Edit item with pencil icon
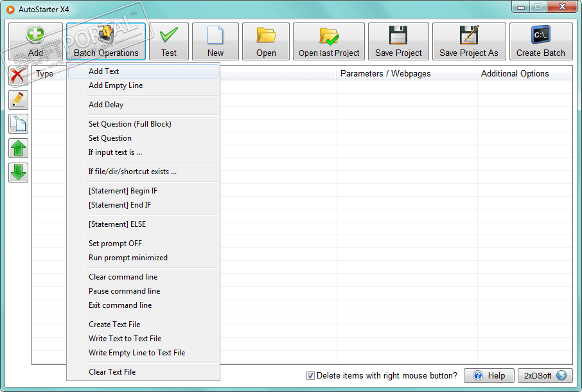 coord(18,100)
